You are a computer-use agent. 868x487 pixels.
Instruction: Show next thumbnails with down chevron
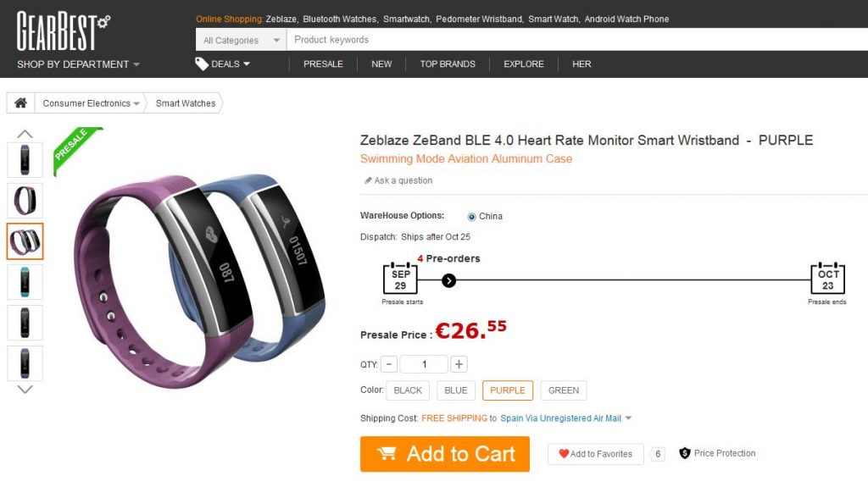tap(25, 389)
